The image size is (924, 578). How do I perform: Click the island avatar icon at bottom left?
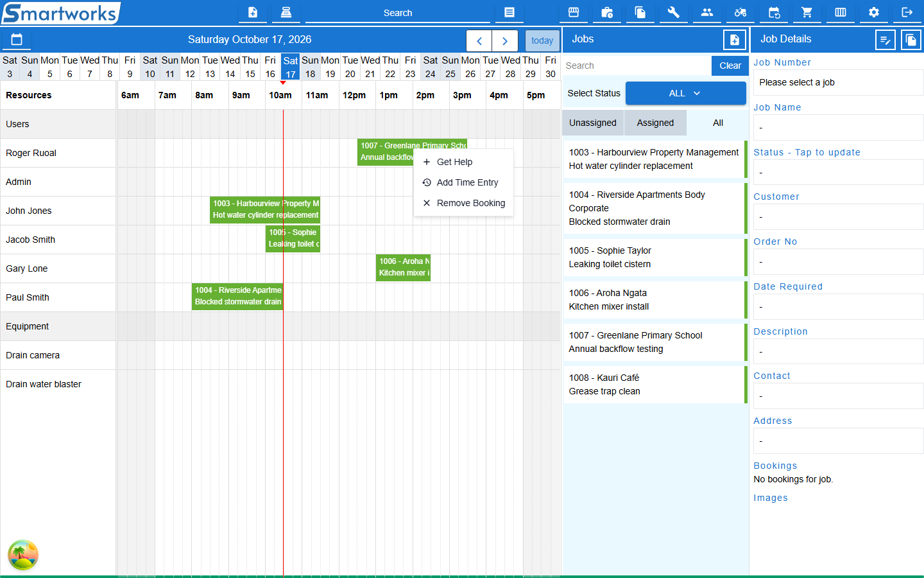(x=23, y=555)
